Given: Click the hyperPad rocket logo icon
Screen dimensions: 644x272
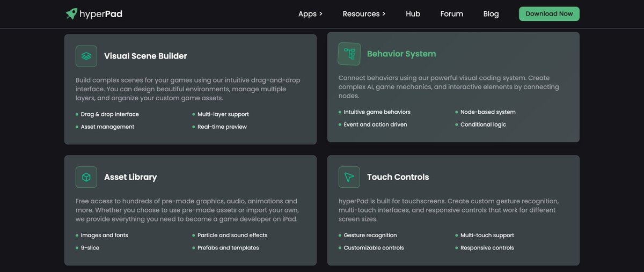Looking at the screenshot, I should [x=71, y=14].
